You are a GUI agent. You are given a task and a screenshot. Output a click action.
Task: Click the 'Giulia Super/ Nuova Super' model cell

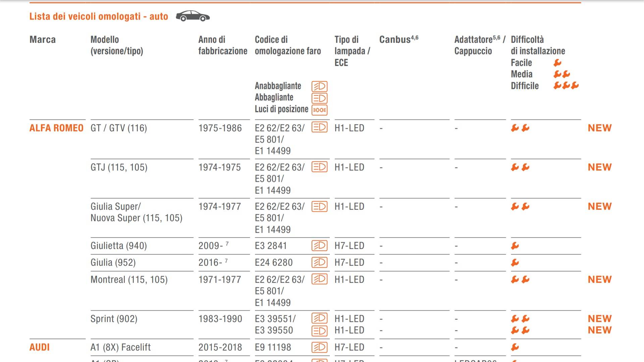pyautogui.click(x=137, y=212)
